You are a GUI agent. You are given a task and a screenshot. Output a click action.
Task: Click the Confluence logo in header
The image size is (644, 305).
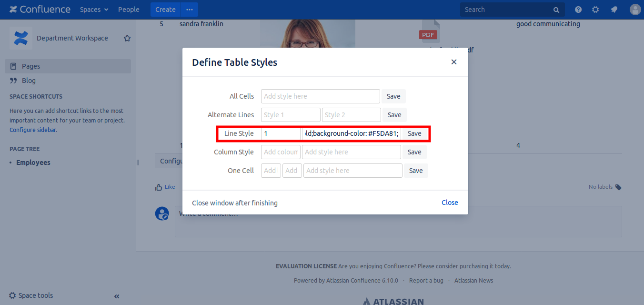[x=40, y=10]
